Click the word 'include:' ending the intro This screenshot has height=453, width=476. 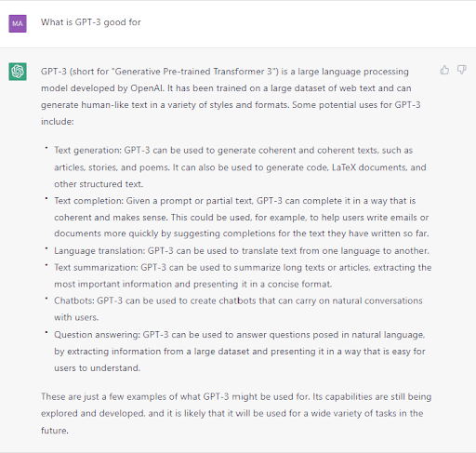[x=58, y=122]
